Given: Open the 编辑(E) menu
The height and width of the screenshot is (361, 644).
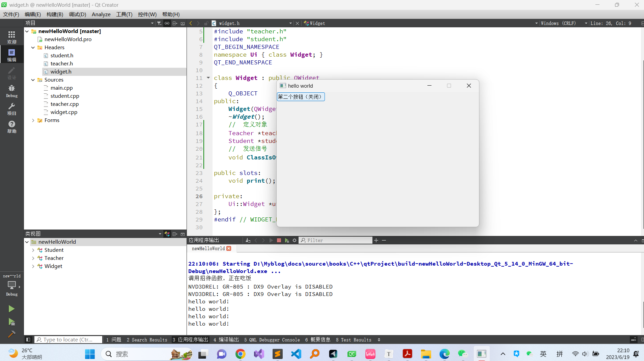Looking at the screenshot, I should coord(33,14).
